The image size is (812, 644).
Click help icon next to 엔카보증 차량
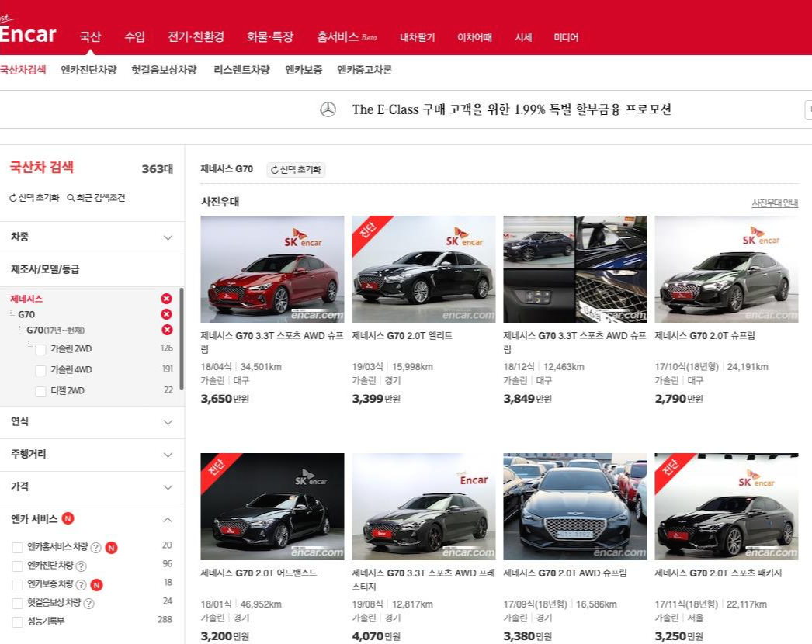pyautogui.click(x=81, y=584)
